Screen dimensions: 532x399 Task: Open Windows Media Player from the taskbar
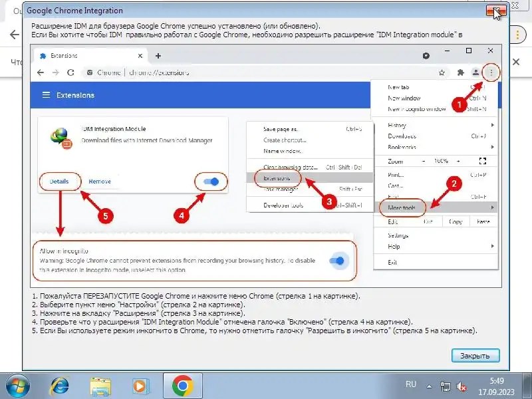coord(140,386)
